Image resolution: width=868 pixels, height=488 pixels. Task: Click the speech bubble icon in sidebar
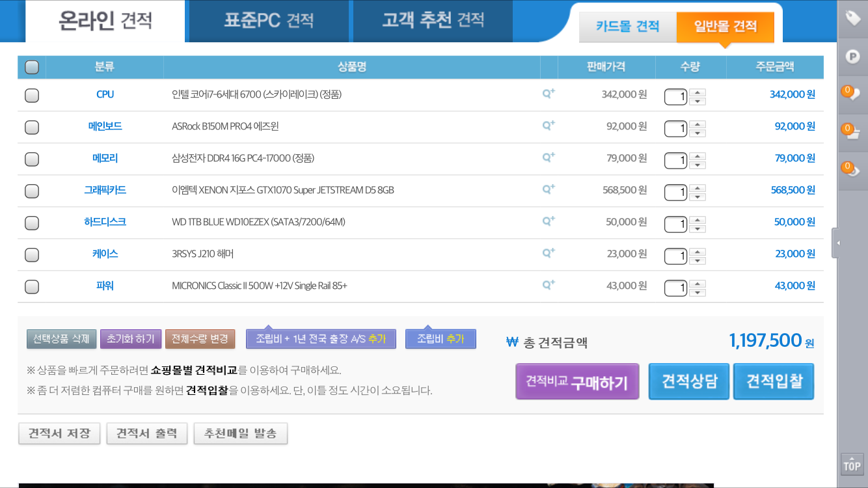coord(852,94)
